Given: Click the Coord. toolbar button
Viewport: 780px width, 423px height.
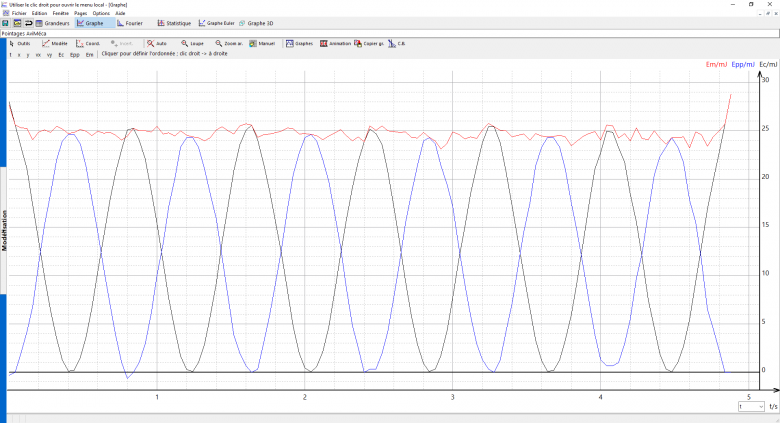Looking at the screenshot, I should click(88, 44).
